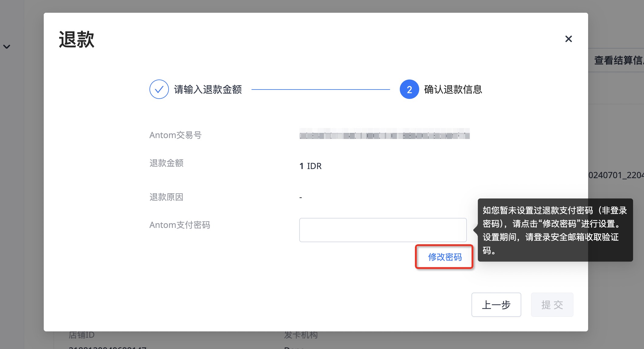The image size is (644, 349).
Task: Select the 请输入退款金额 step label
Action: coord(208,90)
